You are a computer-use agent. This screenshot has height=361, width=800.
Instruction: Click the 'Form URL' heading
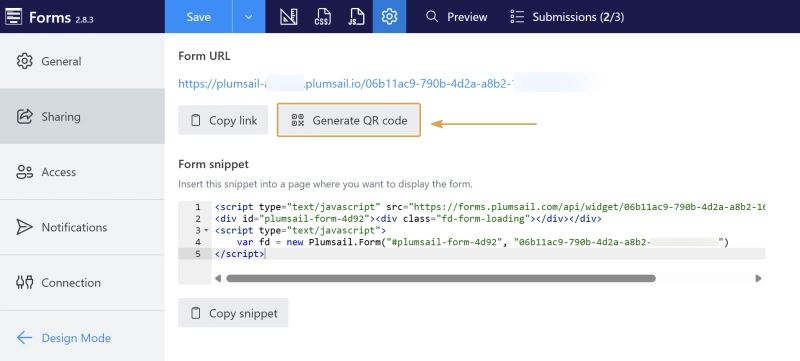pyautogui.click(x=204, y=56)
